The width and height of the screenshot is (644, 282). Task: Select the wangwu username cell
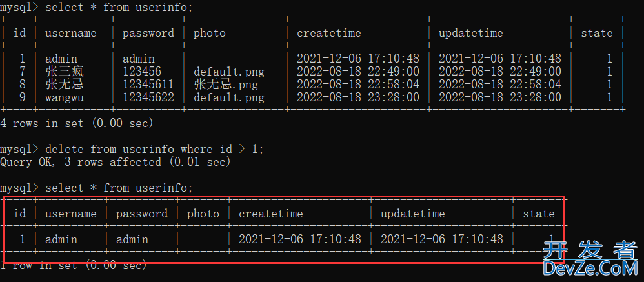(x=65, y=97)
